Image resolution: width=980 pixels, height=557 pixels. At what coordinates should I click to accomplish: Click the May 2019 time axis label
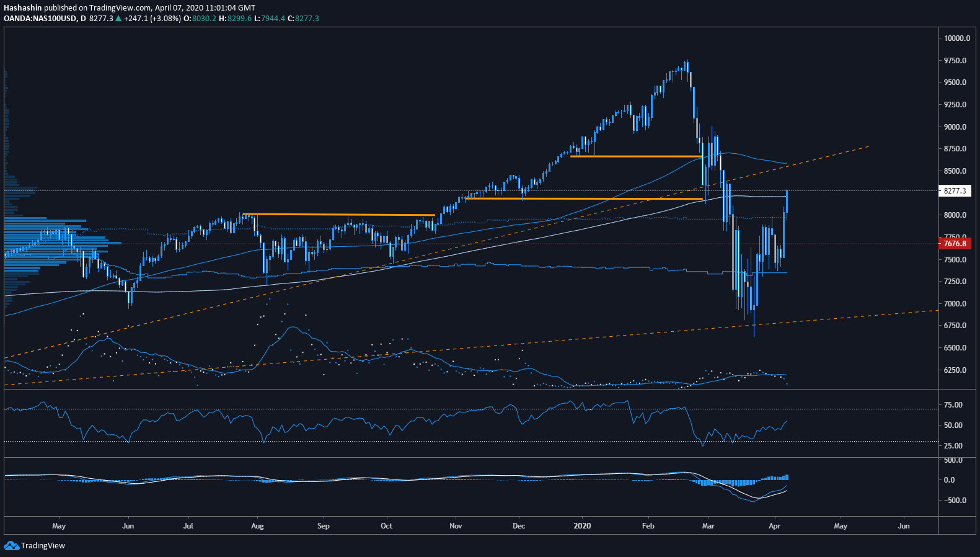point(59,526)
